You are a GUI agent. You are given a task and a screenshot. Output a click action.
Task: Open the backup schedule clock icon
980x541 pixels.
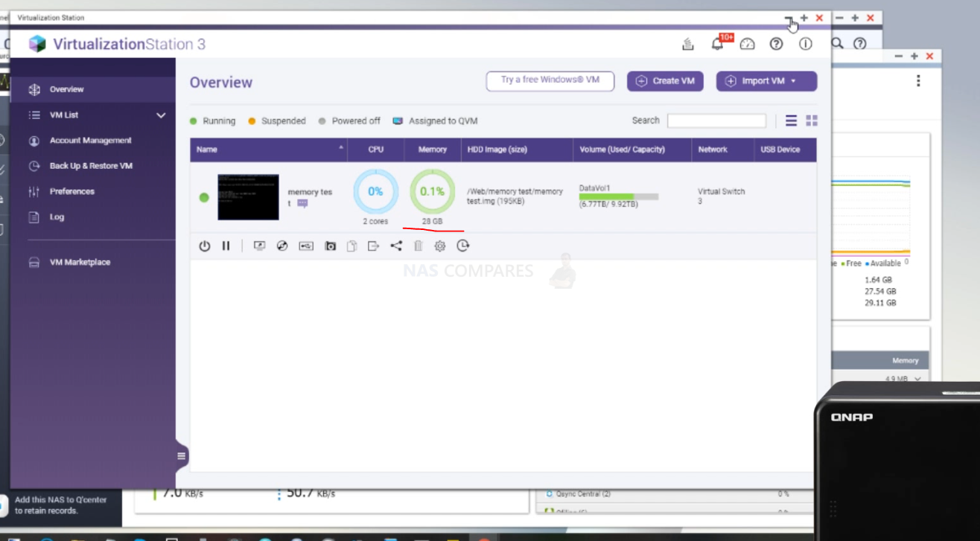click(x=463, y=246)
